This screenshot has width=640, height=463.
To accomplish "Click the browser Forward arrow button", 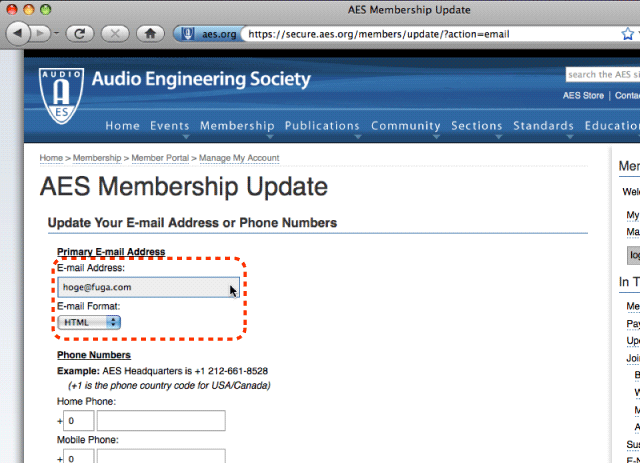I will tap(41, 33).
